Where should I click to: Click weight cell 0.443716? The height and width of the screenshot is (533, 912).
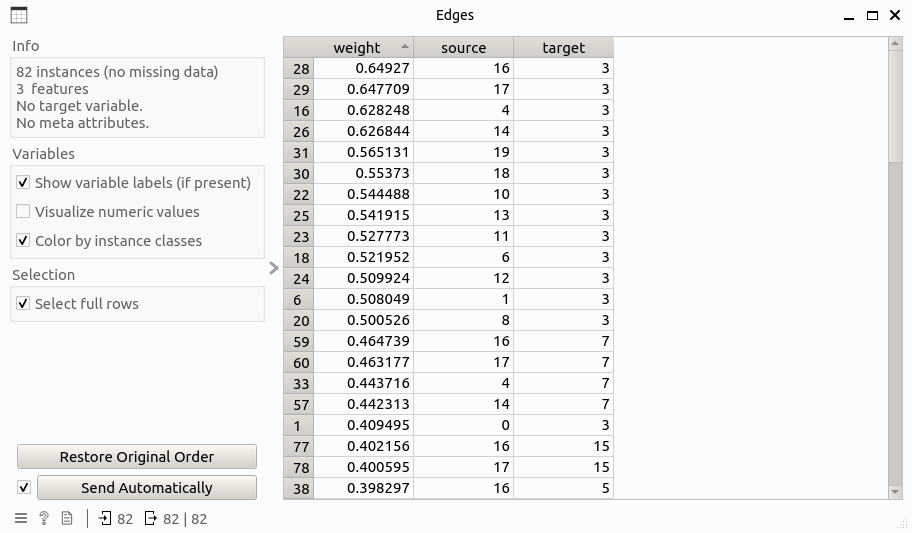(364, 383)
